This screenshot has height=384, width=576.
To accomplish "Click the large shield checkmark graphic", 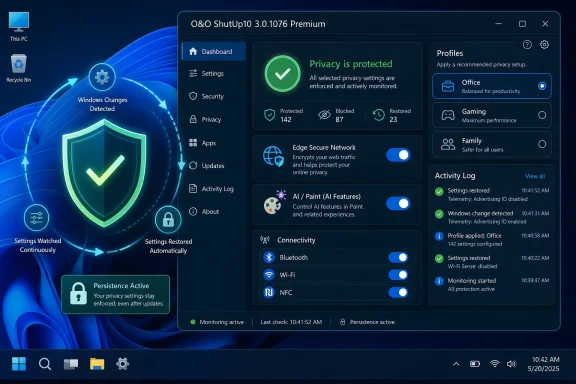I will (105, 173).
